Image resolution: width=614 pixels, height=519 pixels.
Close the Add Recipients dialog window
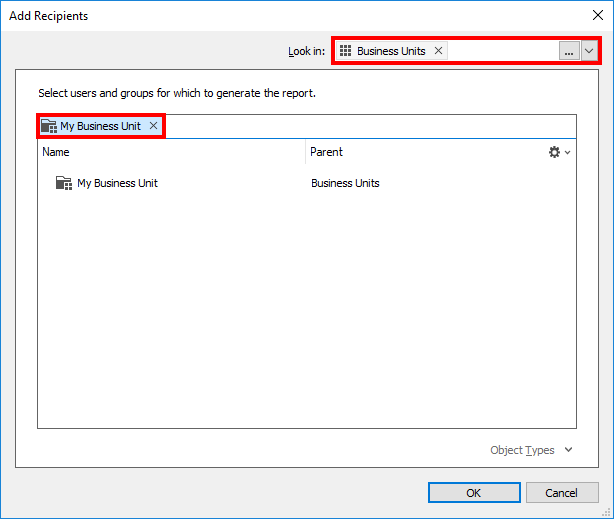pyautogui.click(x=598, y=15)
